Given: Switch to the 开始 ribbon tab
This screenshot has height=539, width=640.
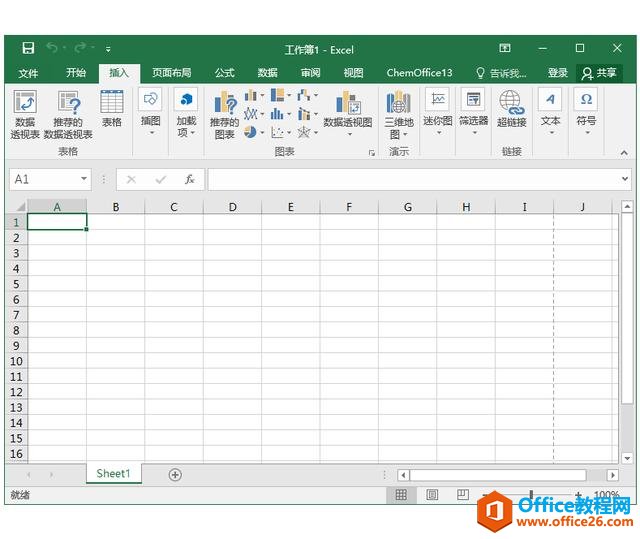Looking at the screenshot, I should tap(76, 73).
